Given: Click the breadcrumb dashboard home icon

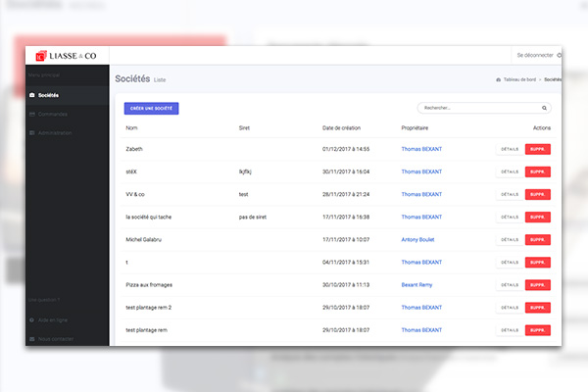Looking at the screenshot, I should pyautogui.click(x=499, y=79).
